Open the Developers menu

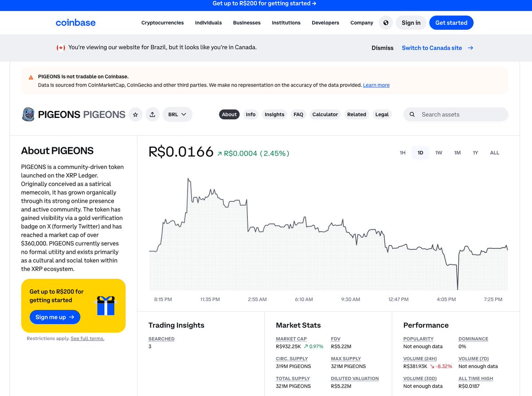pyautogui.click(x=325, y=23)
